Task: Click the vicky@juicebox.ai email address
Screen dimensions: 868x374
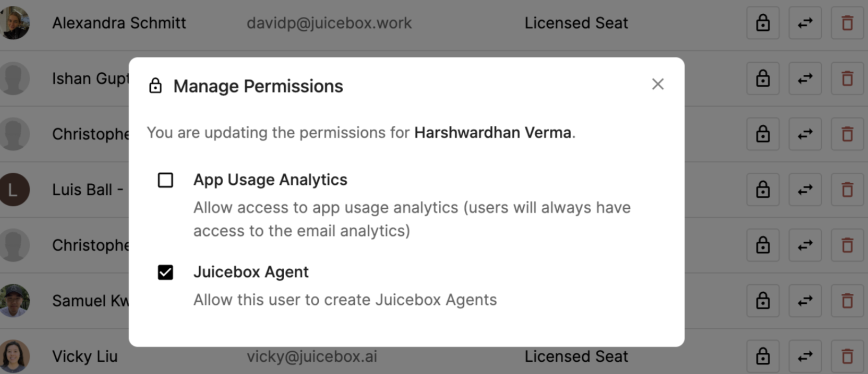Action: [311, 356]
